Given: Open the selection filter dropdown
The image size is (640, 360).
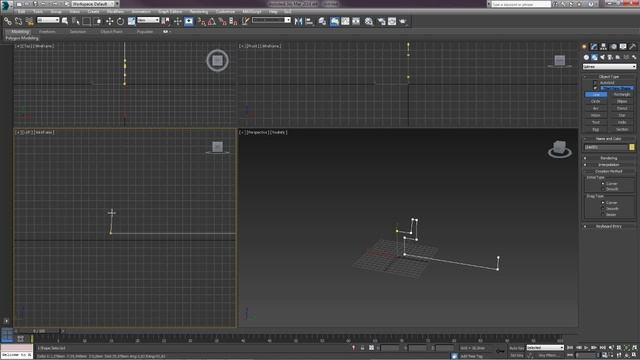Looking at the screenshot, I should (x=48, y=20).
